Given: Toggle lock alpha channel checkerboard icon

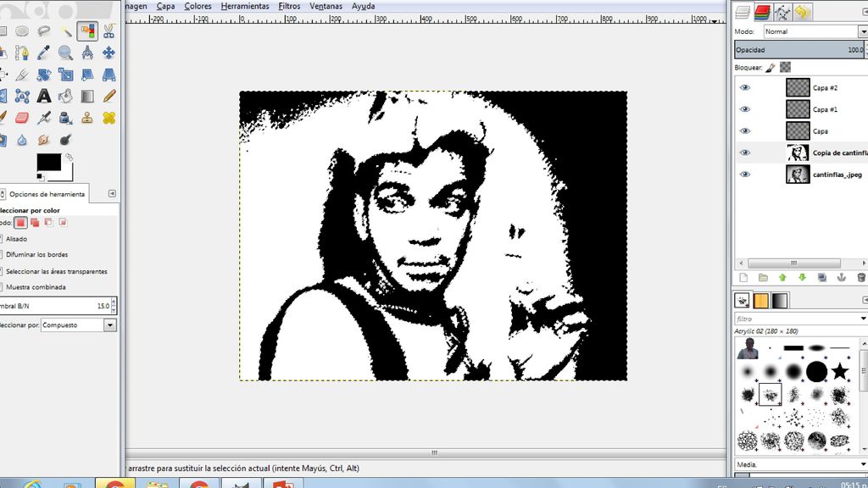Looking at the screenshot, I should point(785,68).
